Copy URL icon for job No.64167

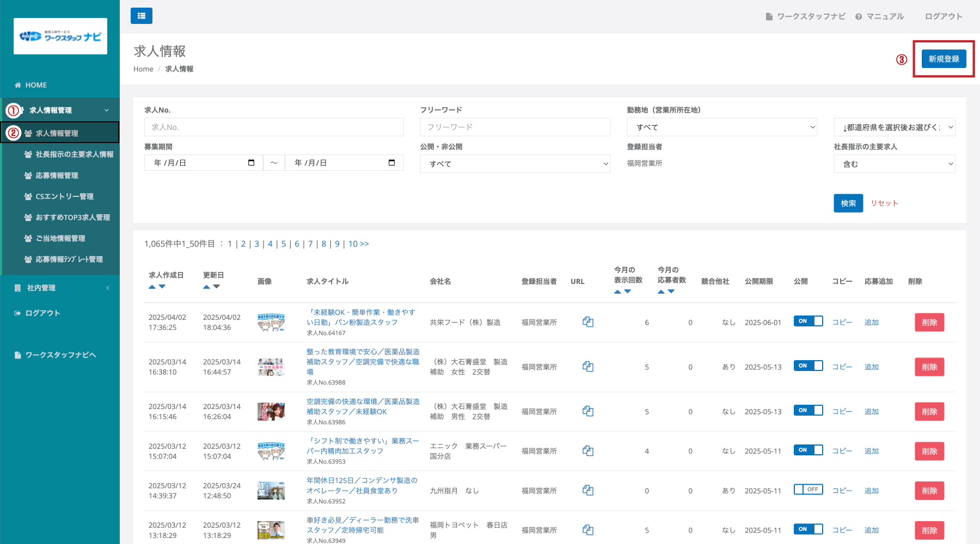pyautogui.click(x=587, y=322)
